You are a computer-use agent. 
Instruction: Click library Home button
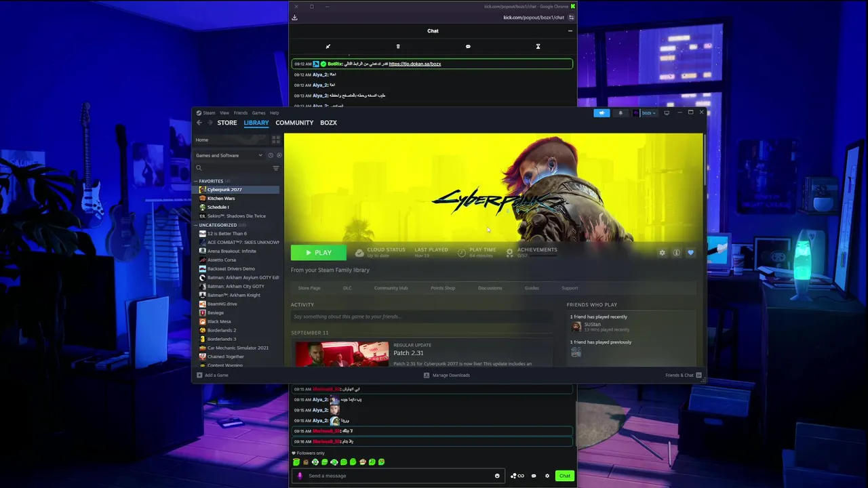click(231, 140)
